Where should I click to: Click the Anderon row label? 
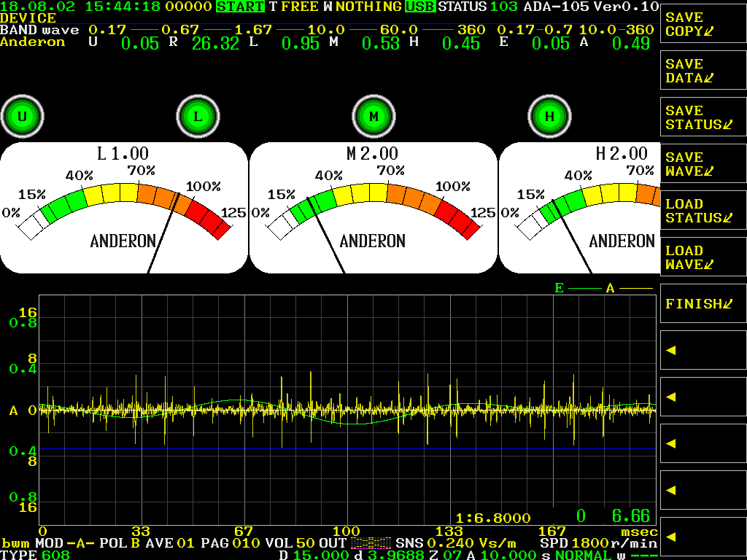pos(32,42)
